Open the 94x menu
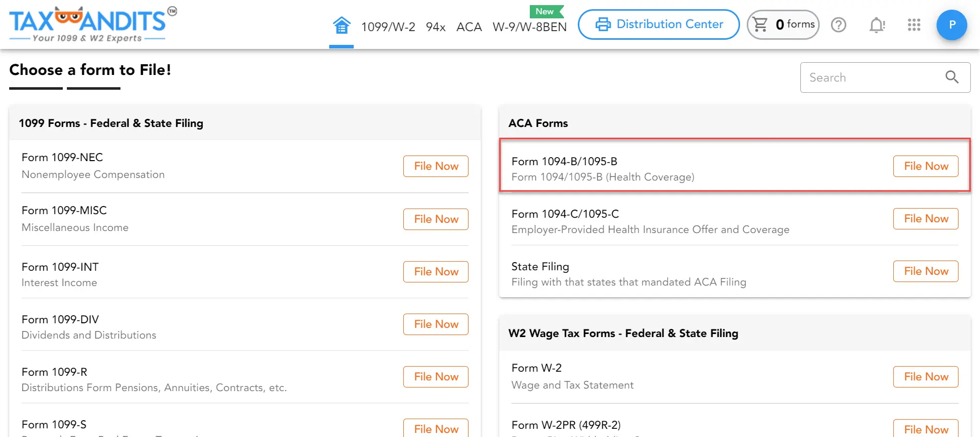980x437 pixels. click(435, 27)
